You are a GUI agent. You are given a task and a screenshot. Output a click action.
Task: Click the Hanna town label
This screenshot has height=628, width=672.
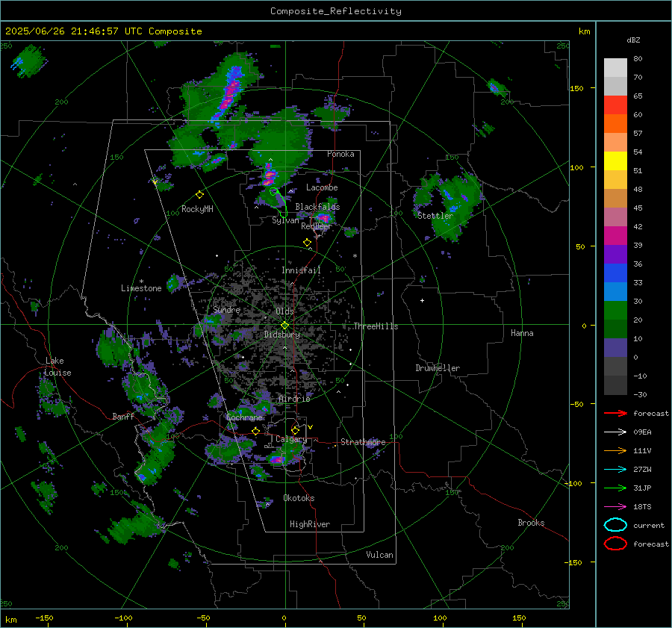(x=522, y=333)
